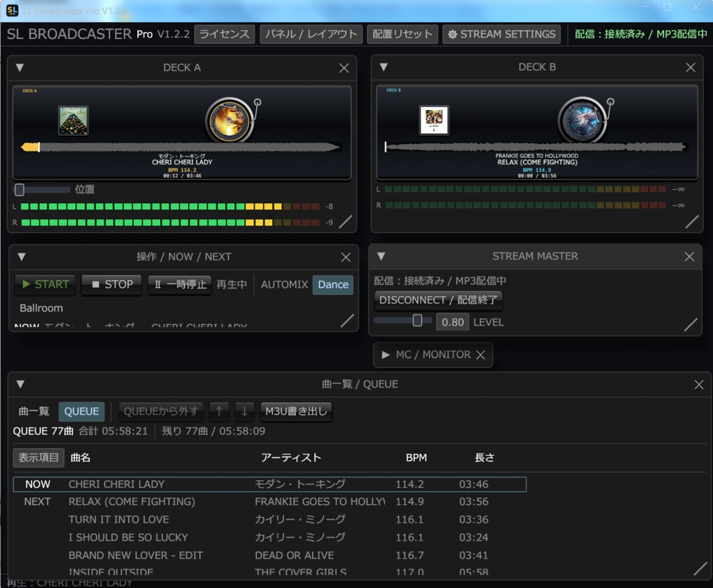This screenshot has height=588, width=713.
Task: Sort by 長さ column header
Action: click(x=485, y=458)
